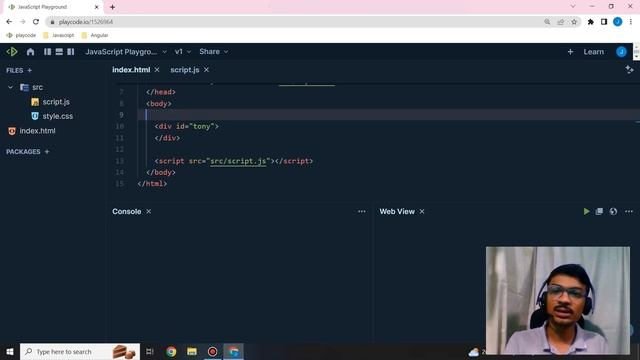This screenshot has height=360, width=640.
Task: Open the Chrome three-dot menu
Action: click(631, 22)
